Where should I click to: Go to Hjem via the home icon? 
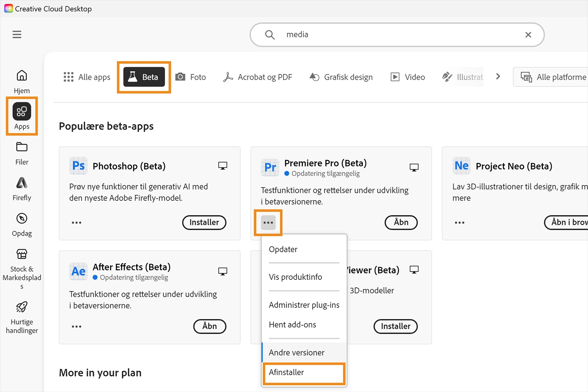(22, 80)
